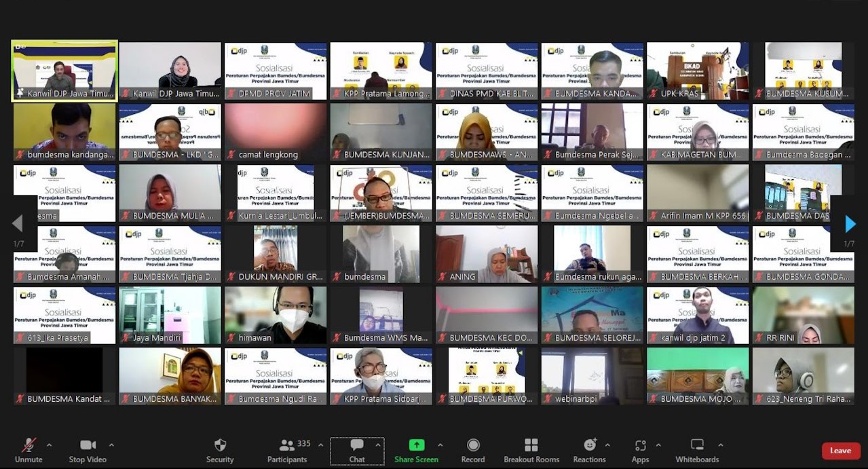This screenshot has height=469, width=868.
Task: Start recording with the Record button
Action: [473, 450]
